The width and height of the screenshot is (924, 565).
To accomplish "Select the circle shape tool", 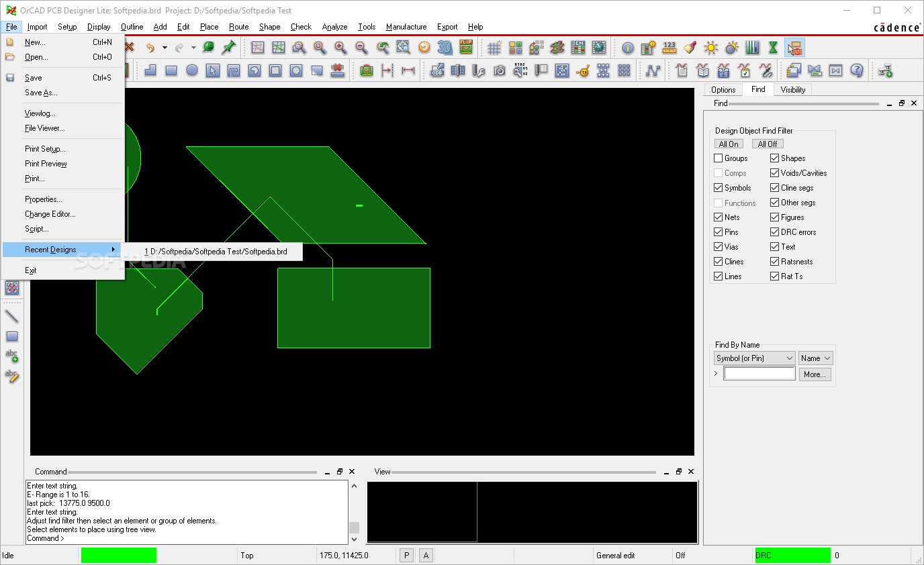I will 192,70.
